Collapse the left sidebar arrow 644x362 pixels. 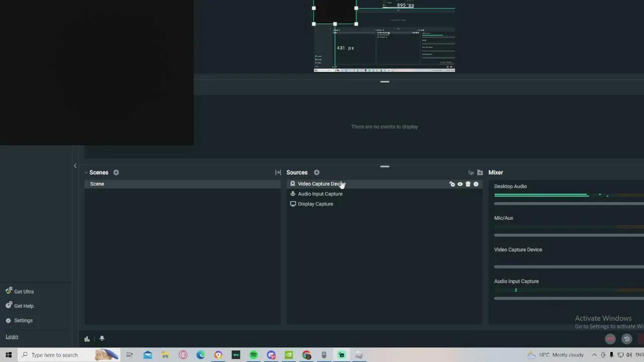point(75,165)
